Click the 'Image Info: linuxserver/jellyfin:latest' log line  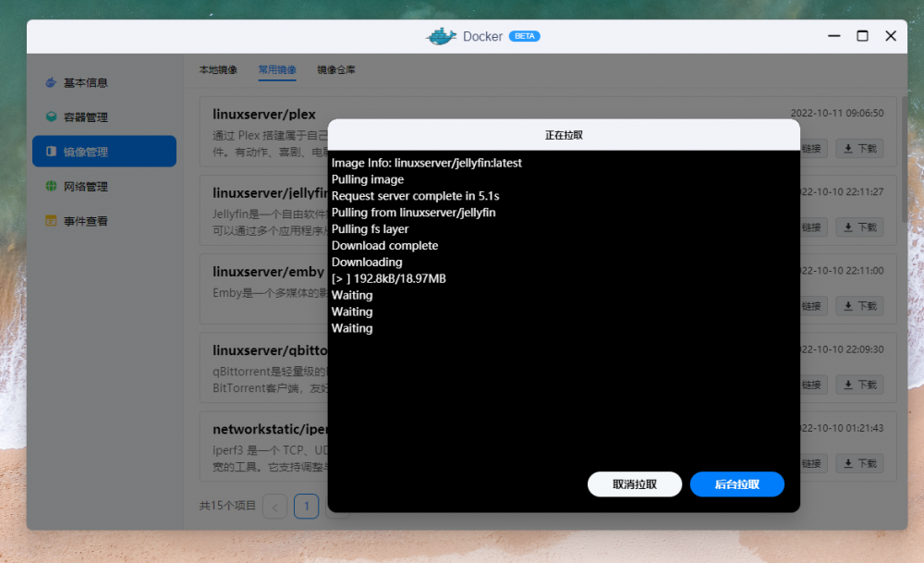pyautogui.click(x=427, y=163)
